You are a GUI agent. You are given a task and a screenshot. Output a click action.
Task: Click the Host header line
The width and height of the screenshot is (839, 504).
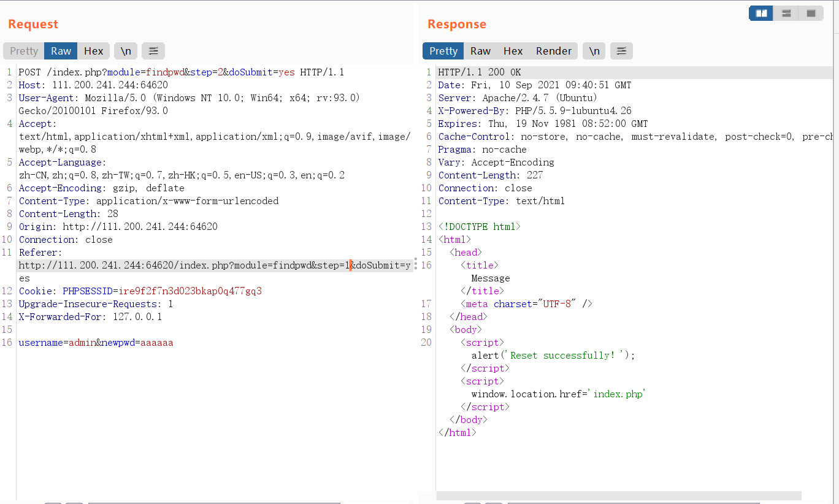(93, 85)
